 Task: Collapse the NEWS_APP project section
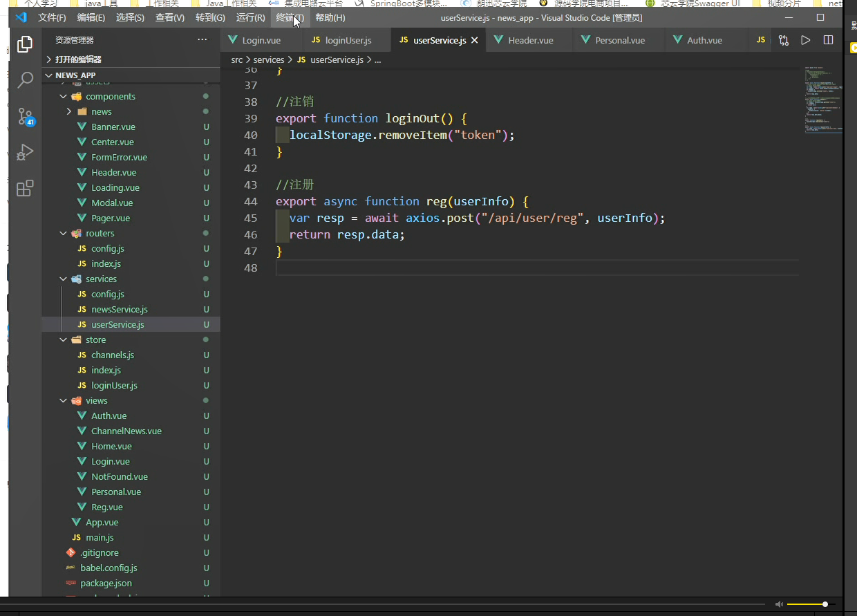131,75
